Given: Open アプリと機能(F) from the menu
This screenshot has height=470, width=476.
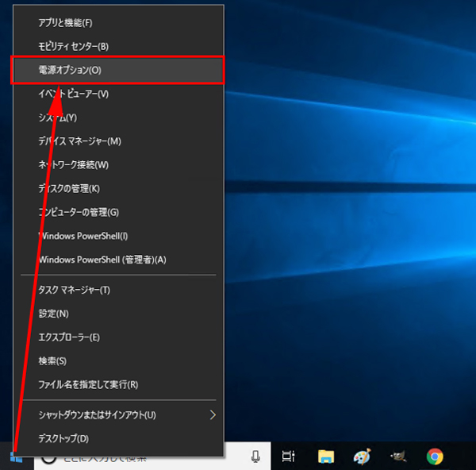Looking at the screenshot, I should pyautogui.click(x=118, y=23).
